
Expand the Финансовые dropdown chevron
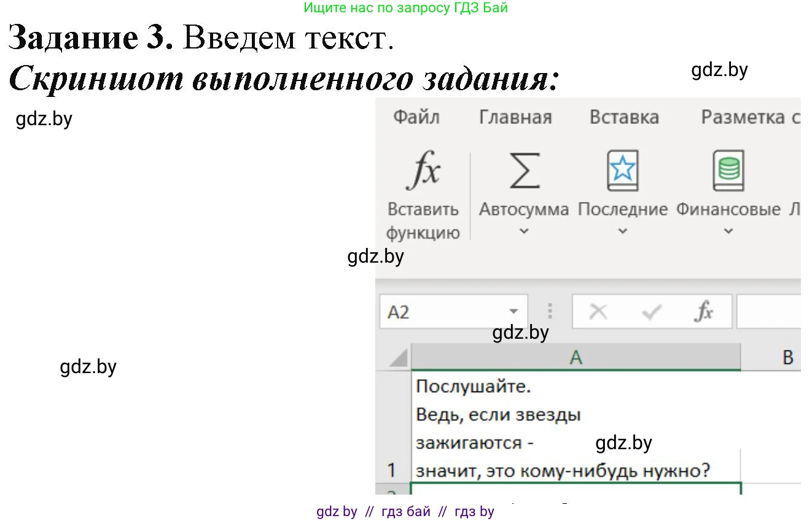click(728, 231)
